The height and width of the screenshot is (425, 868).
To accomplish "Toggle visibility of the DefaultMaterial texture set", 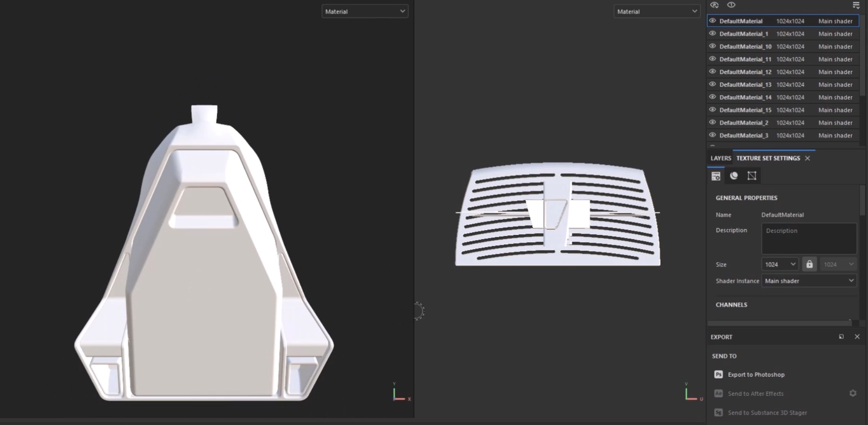I will [x=713, y=21].
